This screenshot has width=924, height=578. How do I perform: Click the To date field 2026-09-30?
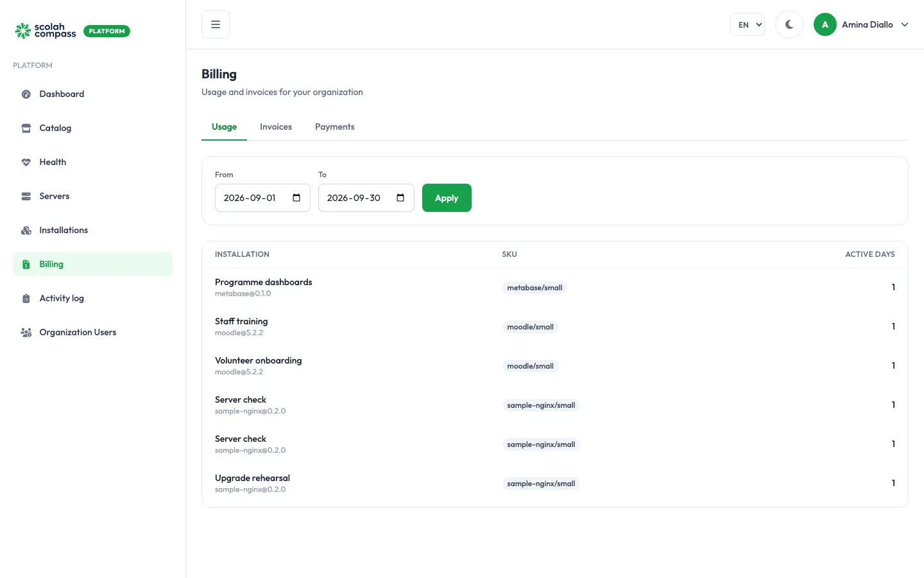[x=366, y=198]
